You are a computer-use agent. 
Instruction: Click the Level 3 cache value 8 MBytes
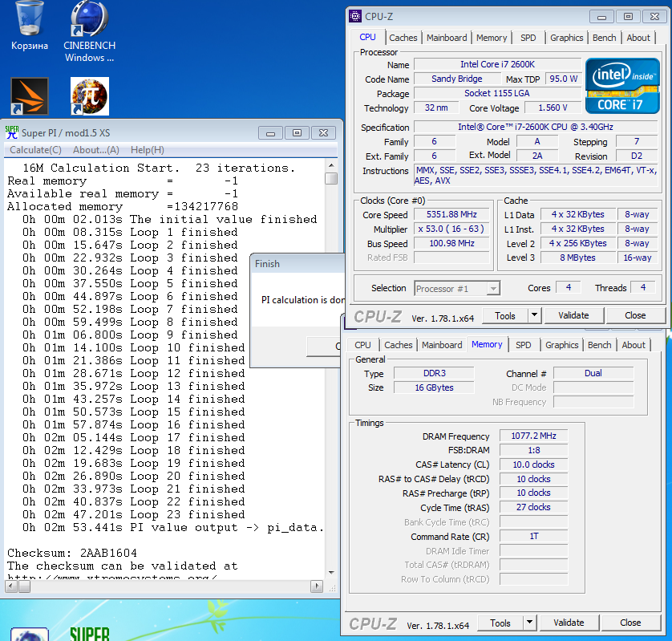click(577, 258)
